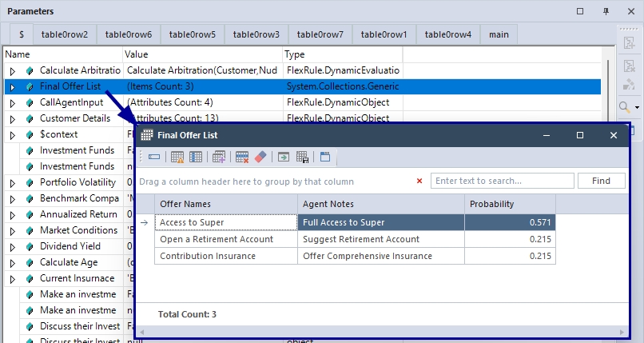Screen dimensions: 644x343
Task: Click the 'Enter text to search' field
Action: click(502, 181)
